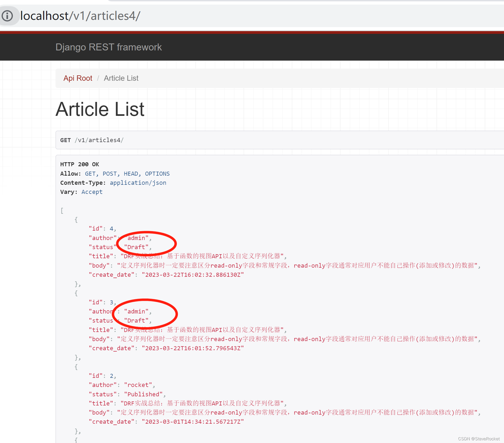Image resolution: width=504 pixels, height=443 pixels.
Task: Click the page info icon beside the URL
Action: [x=8, y=16]
